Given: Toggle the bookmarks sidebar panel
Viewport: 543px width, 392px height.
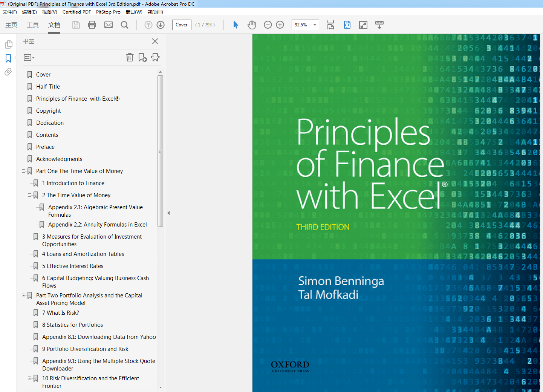Looking at the screenshot, I should (8, 58).
